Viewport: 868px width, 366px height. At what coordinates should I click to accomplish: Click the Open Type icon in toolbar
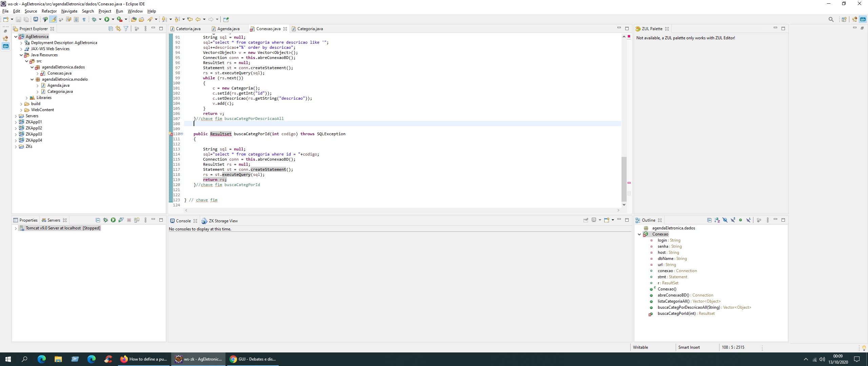[134, 19]
